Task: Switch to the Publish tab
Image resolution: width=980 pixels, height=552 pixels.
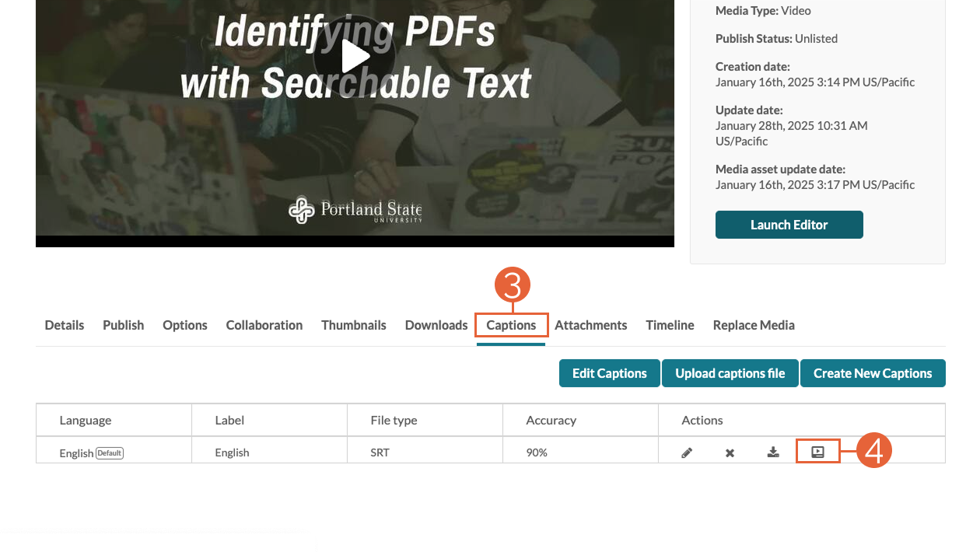Action: (123, 325)
